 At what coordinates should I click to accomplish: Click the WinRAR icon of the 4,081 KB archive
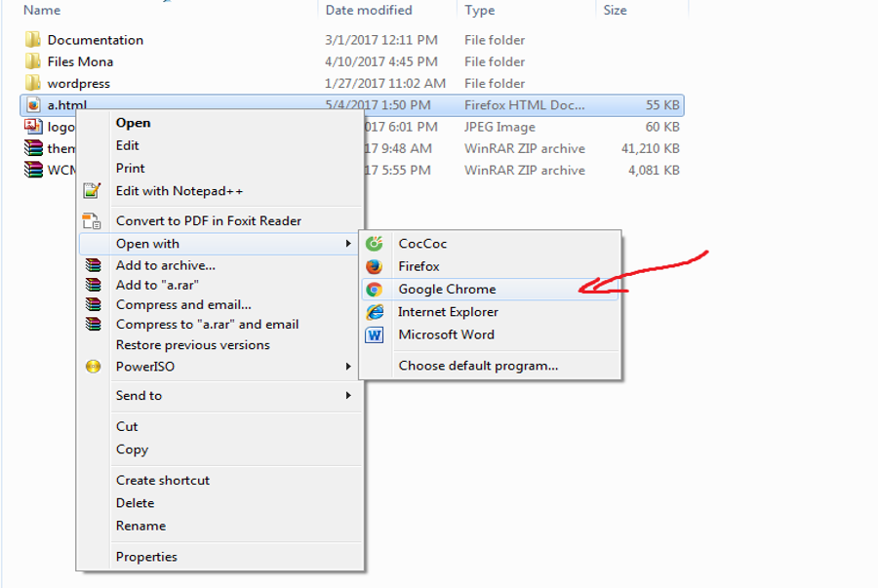coord(33,170)
